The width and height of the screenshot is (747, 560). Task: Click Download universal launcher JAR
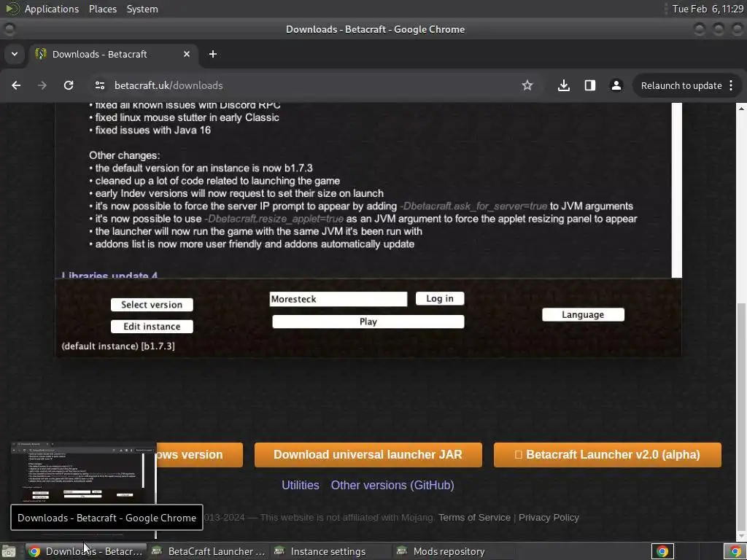368,455
